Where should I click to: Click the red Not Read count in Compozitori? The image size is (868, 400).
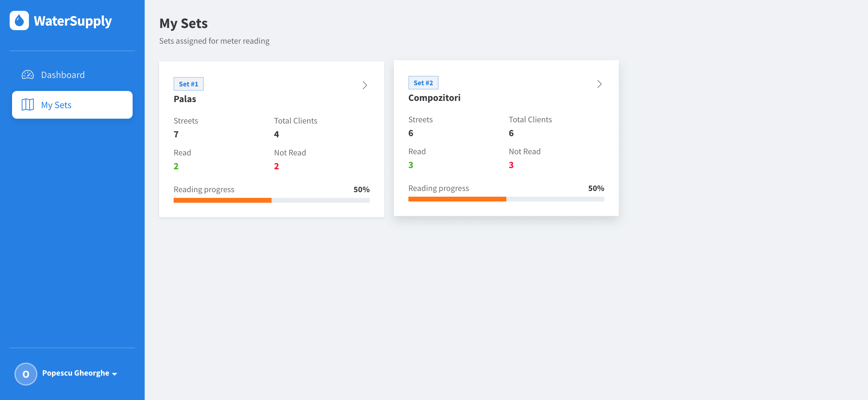tap(511, 165)
